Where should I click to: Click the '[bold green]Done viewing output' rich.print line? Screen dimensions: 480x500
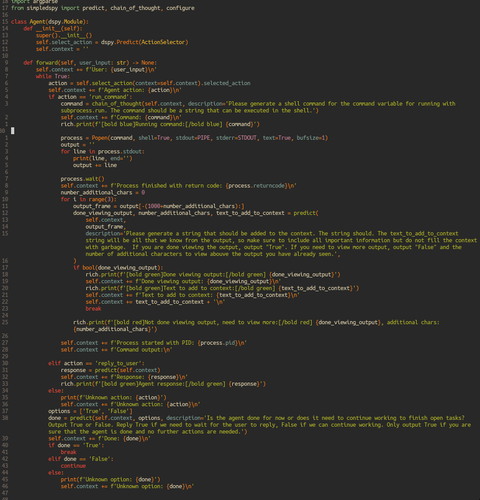[x=213, y=275]
